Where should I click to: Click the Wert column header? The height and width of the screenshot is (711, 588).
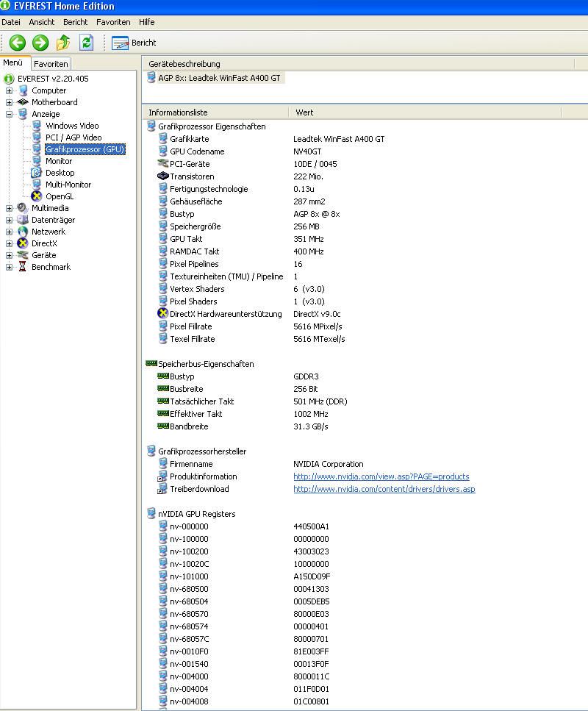pos(426,112)
